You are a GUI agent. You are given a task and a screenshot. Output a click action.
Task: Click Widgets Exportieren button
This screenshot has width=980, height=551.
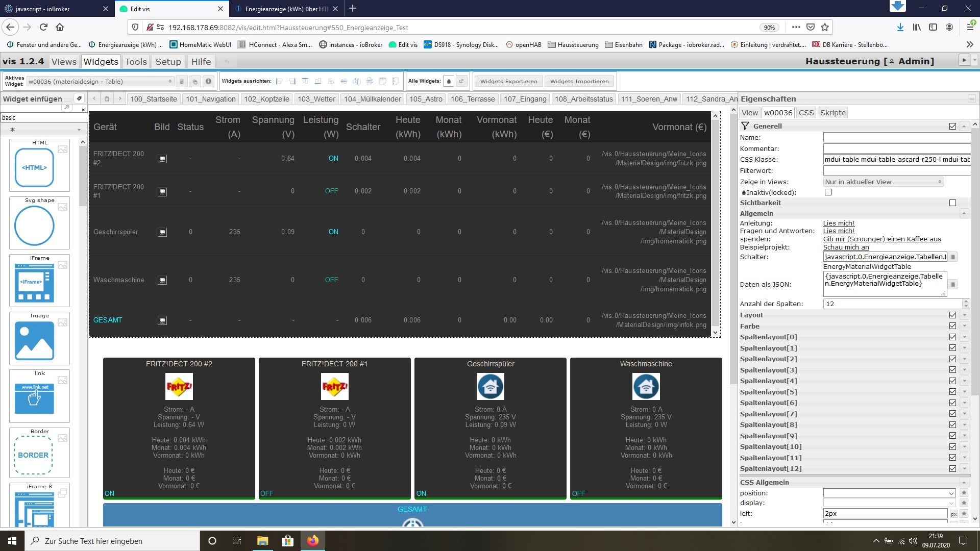point(508,81)
